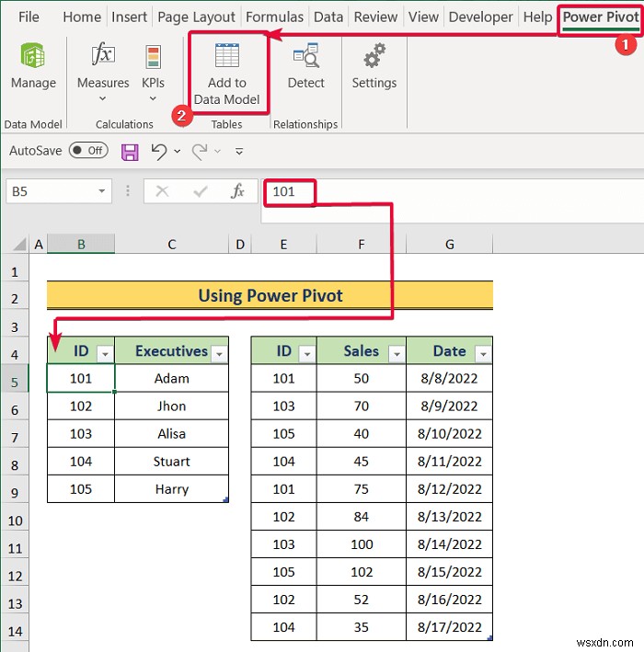
Task: Switch to the Help tab
Action: [537, 17]
